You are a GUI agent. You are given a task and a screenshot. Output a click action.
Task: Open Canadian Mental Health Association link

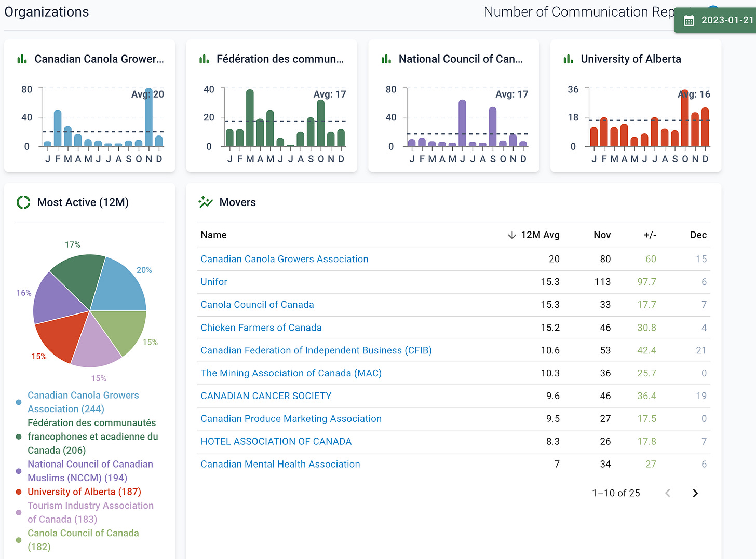pyautogui.click(x=280, y=465)
